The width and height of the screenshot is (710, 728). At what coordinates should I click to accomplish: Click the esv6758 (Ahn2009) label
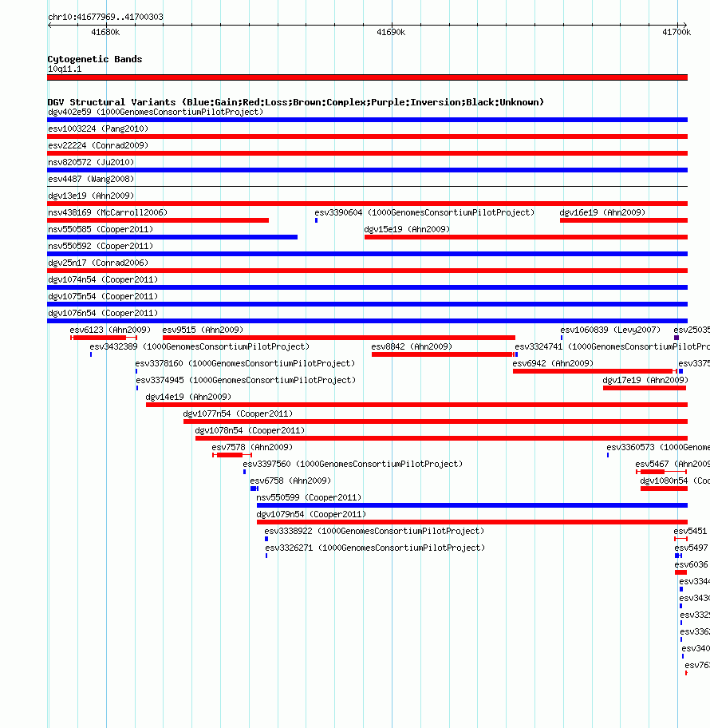290,480
